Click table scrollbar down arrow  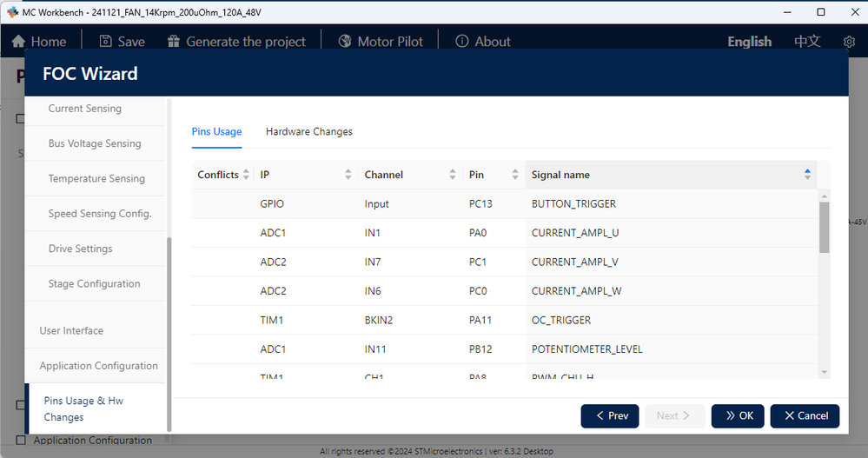coord(825,372)
